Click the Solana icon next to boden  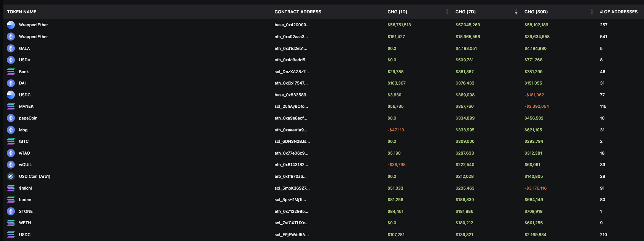tap(11, 200)
